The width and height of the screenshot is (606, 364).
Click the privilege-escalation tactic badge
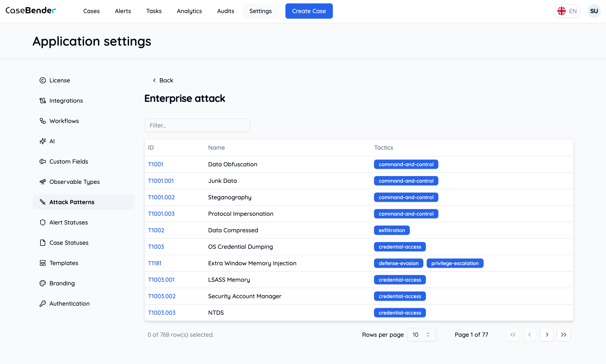click(x=455, y=263)
